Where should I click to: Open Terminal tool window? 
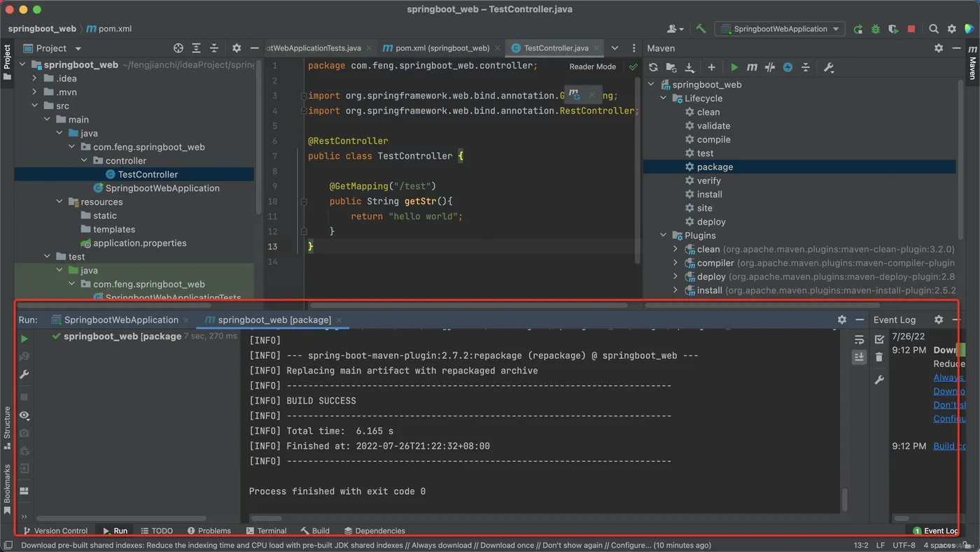pyautogui.click(x=266, y=531)
